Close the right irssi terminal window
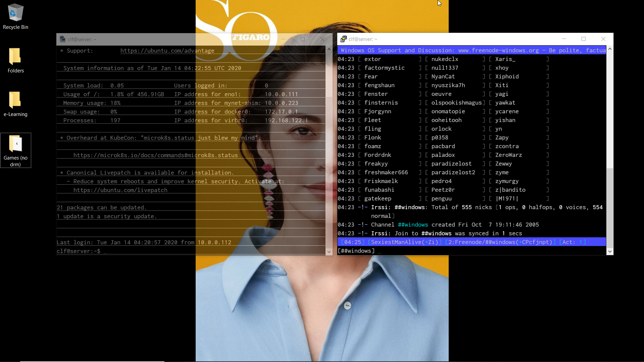 [603, 39]
